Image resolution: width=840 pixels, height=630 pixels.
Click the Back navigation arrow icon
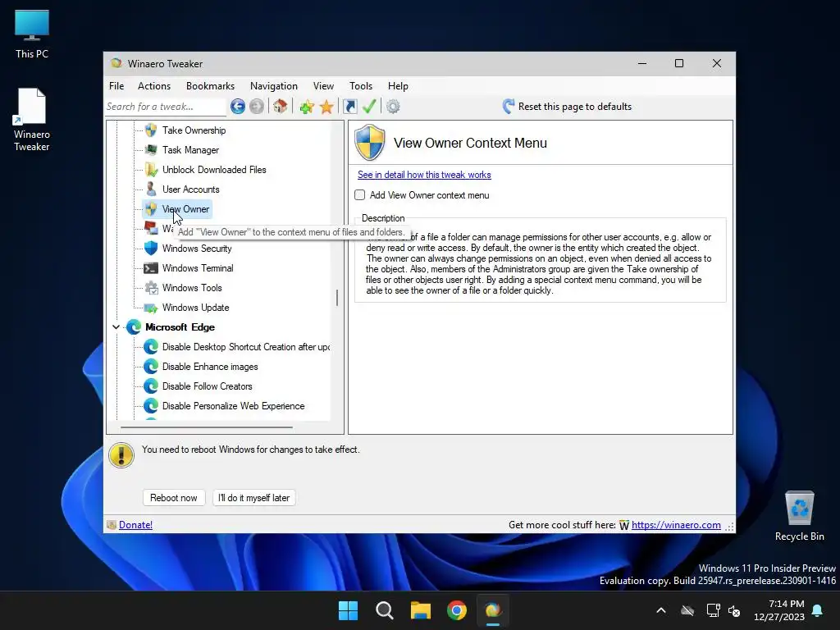(x=238, y=106)
